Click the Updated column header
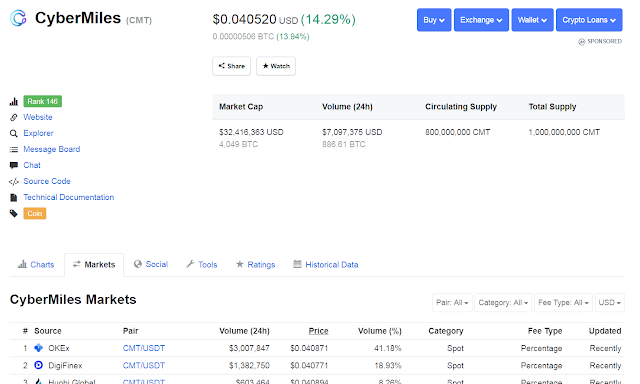Screen dimensions: 640x384 pos(605,331)
